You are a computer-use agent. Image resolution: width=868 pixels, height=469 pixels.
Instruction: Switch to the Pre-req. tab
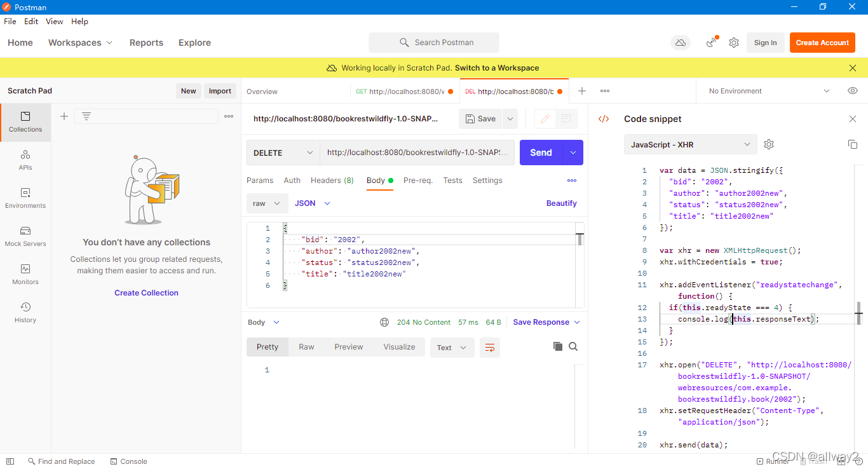(x=418, y=180)
